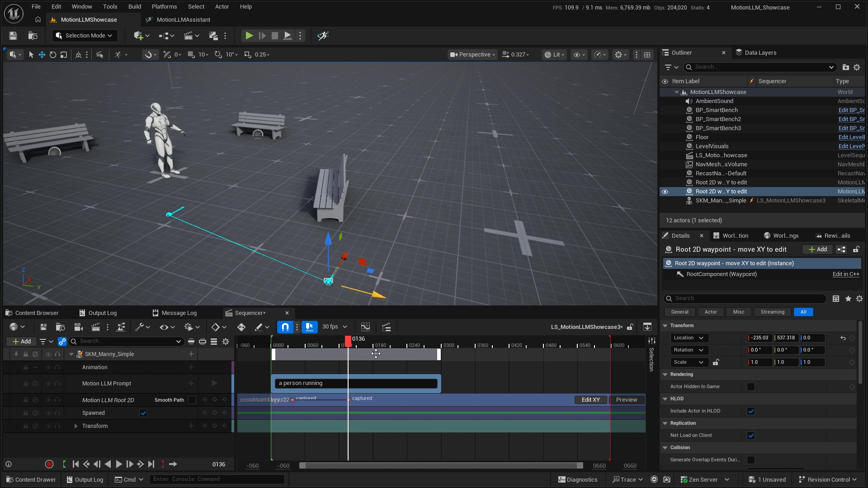Open the Selection Mode dropdown
The image size is (868, 488).
[85, 36]
